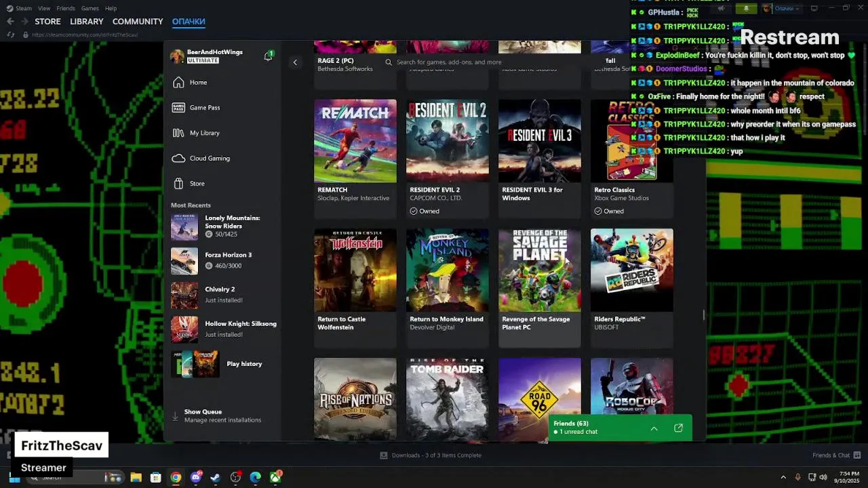Pop out the Friends panel window
Viewport: 868px width, 488px height.
pos(678,428)
